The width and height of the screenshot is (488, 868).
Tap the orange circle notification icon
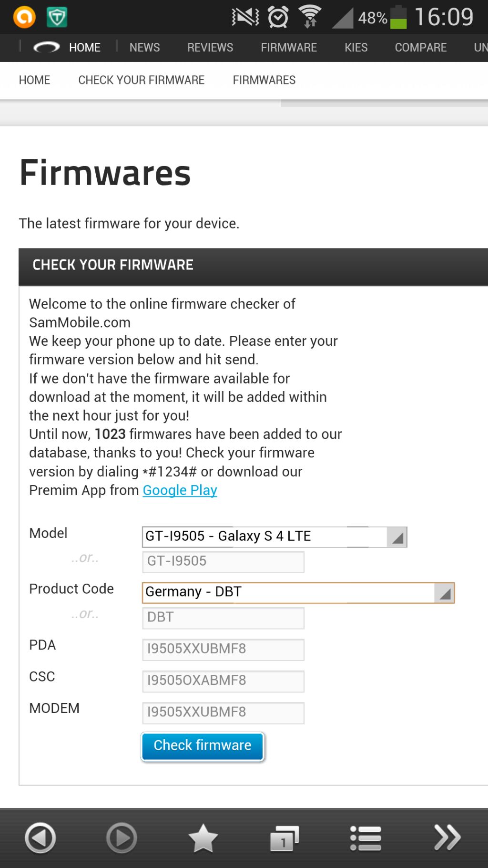pyautogui.click(x=24, y=17)
